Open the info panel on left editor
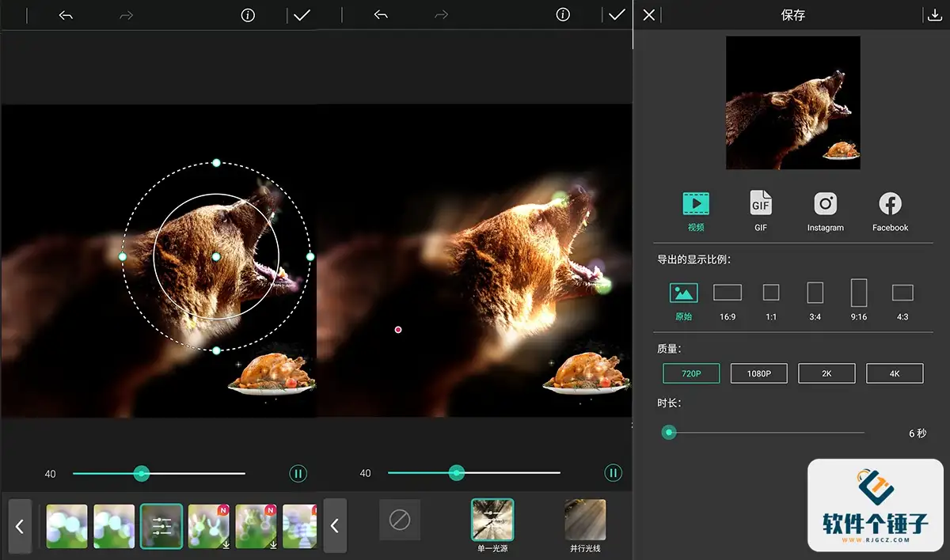The width and height of the screenshot is (950, 560). tap(249, 14)
